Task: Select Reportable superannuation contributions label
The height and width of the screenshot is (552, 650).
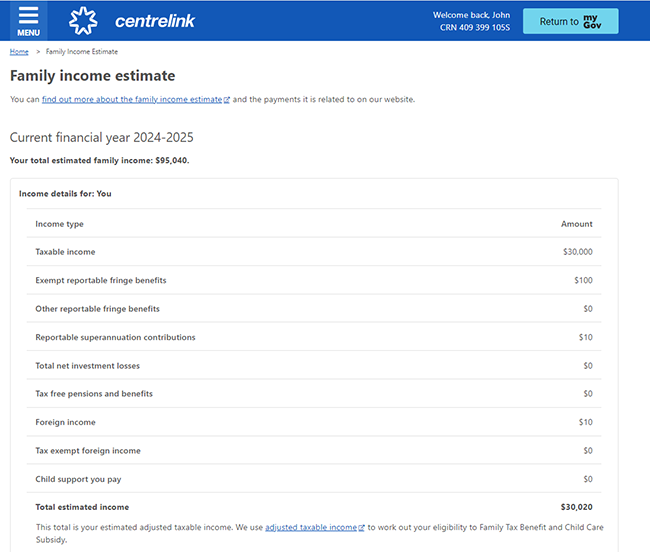Action: point(115,337)
